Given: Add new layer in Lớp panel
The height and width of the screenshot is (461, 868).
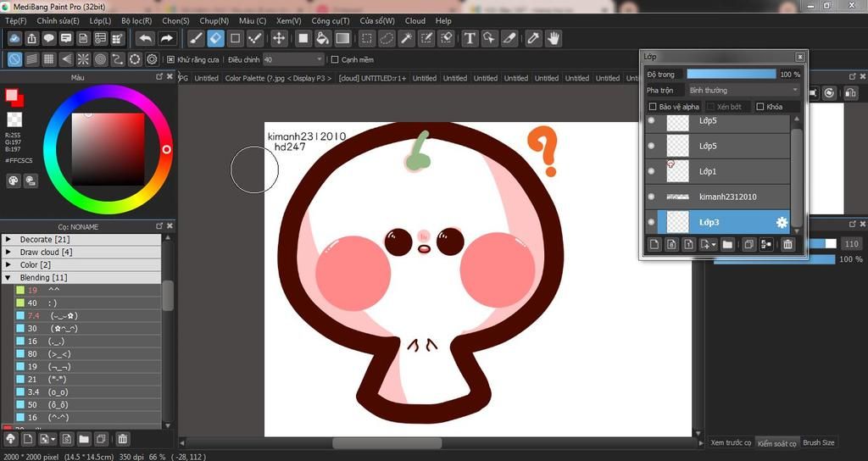Looking at the screenshot, I should [x=654, y=244].
